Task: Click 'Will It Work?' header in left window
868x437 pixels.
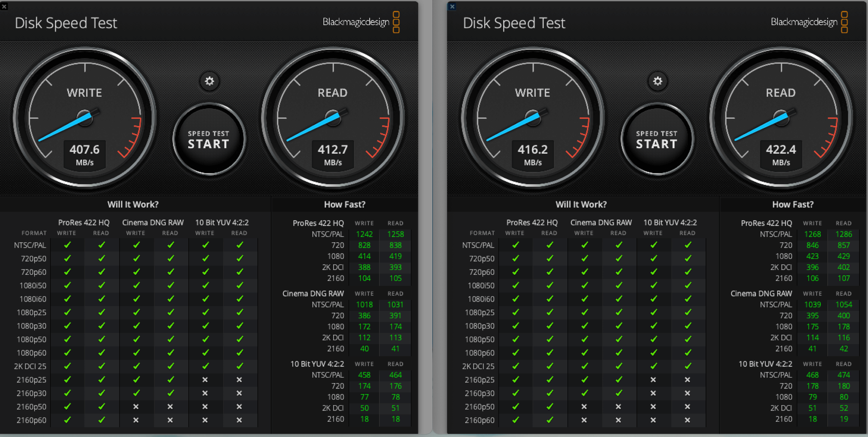Action: [133, 204]
